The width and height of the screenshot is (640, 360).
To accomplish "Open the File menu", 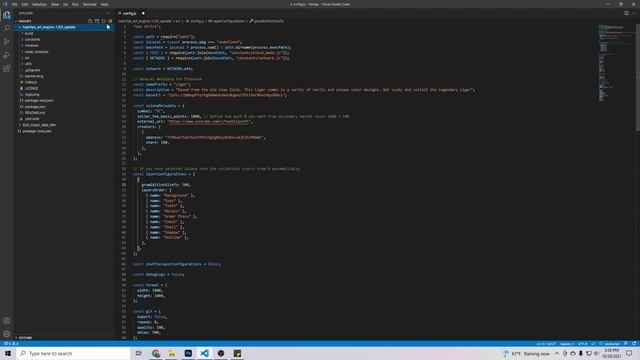I will pos(15,4).
